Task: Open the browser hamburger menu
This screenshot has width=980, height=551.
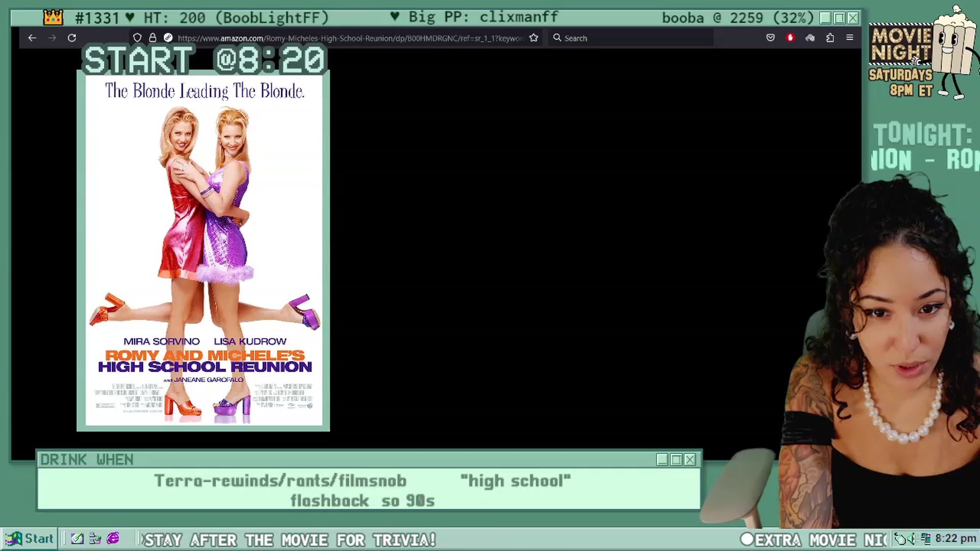Action: pyautogui.click(x=850, y=38)
